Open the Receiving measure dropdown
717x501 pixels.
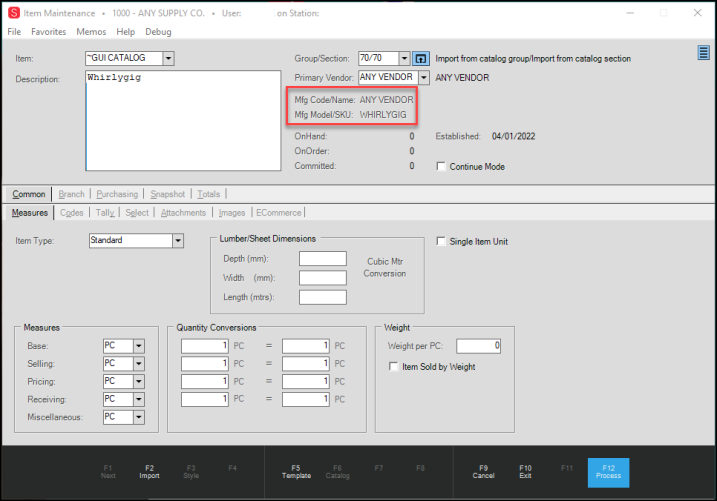point(139,399)
